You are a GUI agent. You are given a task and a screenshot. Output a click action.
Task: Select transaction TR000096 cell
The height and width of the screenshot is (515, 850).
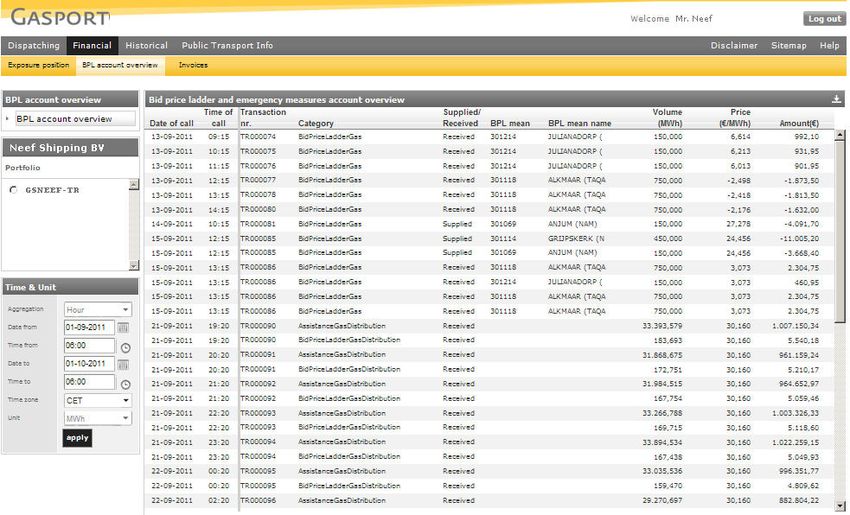[258, 500]
